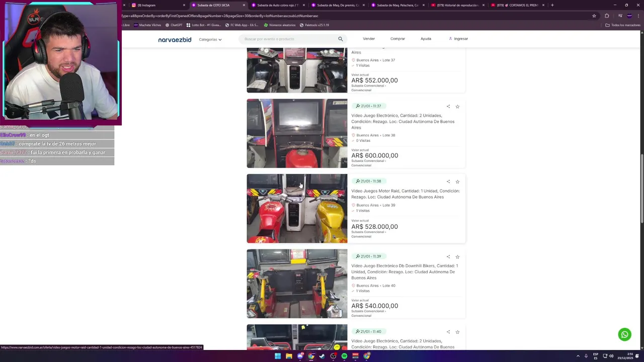This screenshot has width=644, height=362.
Task: Switch to 'Subasta de Maq. De premio' tab
Action: pos(338,5)
